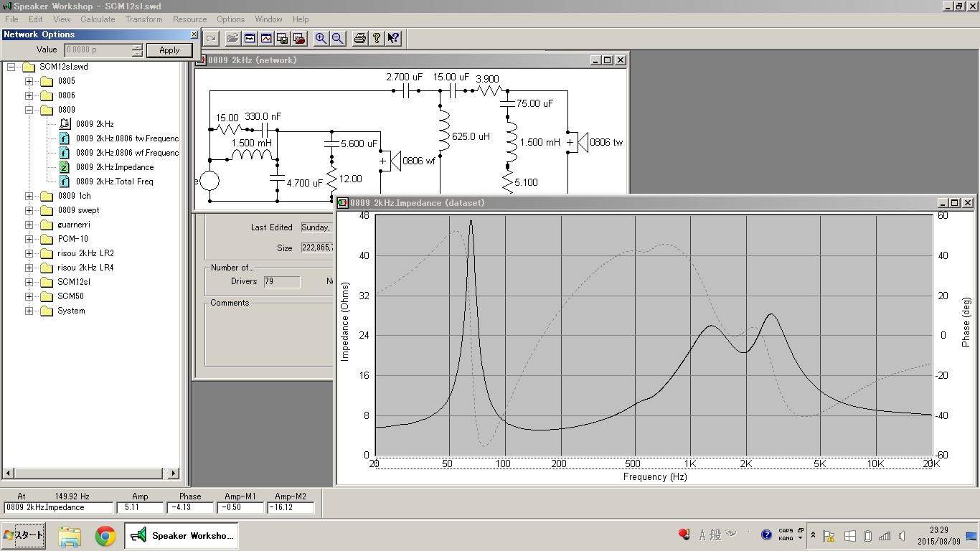
Task: Click the volume speaker tray icon
Action: (902, 536)
